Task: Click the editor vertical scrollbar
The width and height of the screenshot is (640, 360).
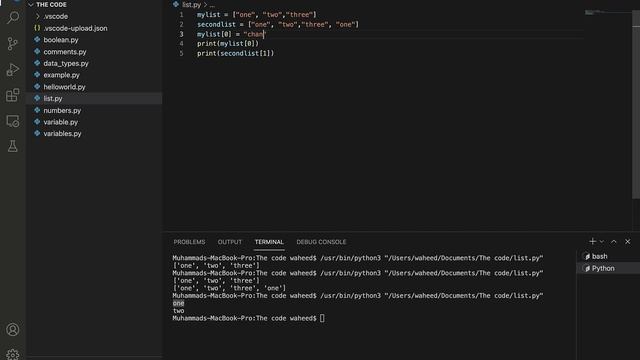Action: pyautogui.click(x=636, y=105)
